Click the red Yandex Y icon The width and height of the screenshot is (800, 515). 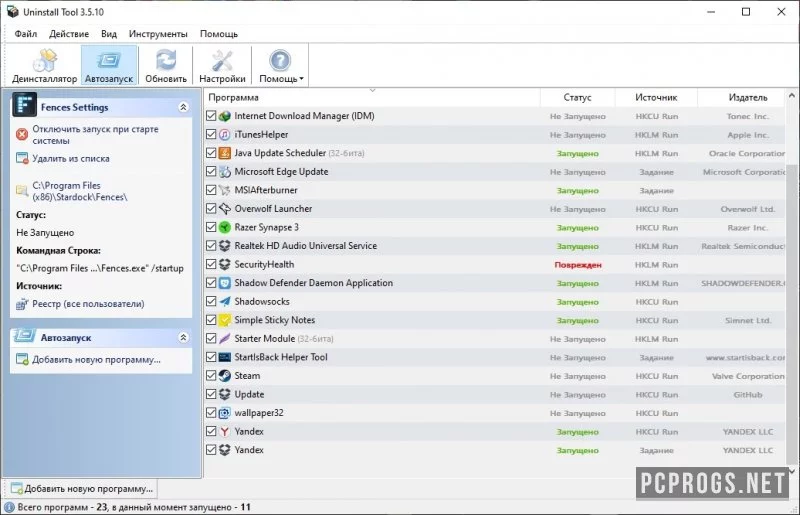tap(224, 432)
